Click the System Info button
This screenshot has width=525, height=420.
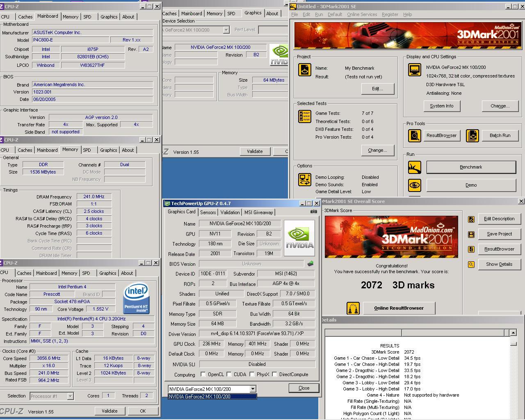coord(442,106)
